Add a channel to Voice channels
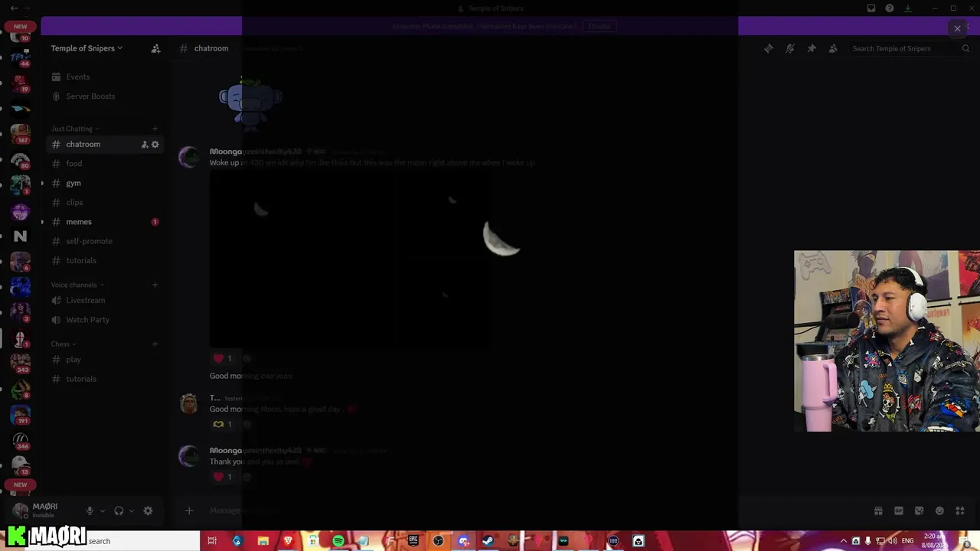Viewport: 980px width, 551px height. coord(155,285)
